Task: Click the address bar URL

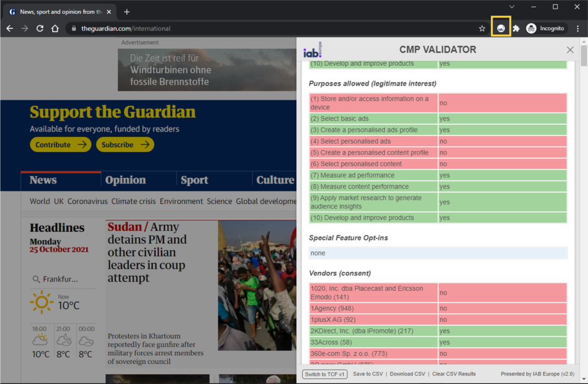Action: [x=125, y=29]
